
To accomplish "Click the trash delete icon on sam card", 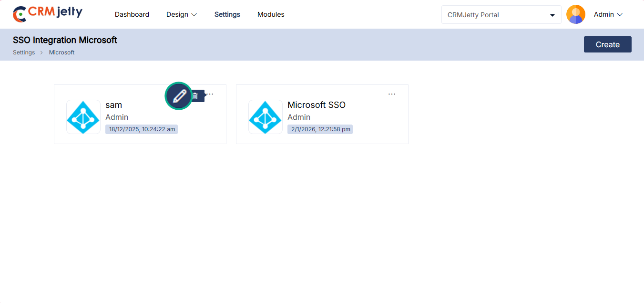I will point(195,96).
